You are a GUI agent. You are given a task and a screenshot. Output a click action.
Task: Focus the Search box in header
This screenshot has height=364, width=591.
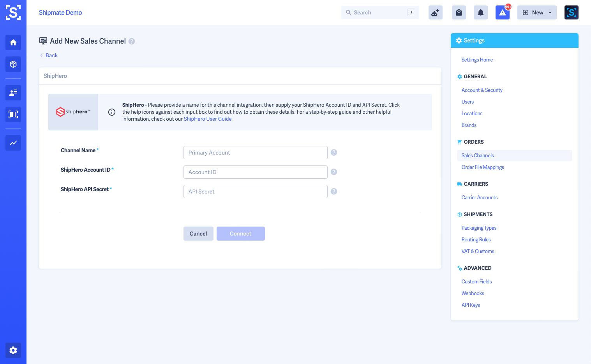pyautogui.click(x=380, y=12)
